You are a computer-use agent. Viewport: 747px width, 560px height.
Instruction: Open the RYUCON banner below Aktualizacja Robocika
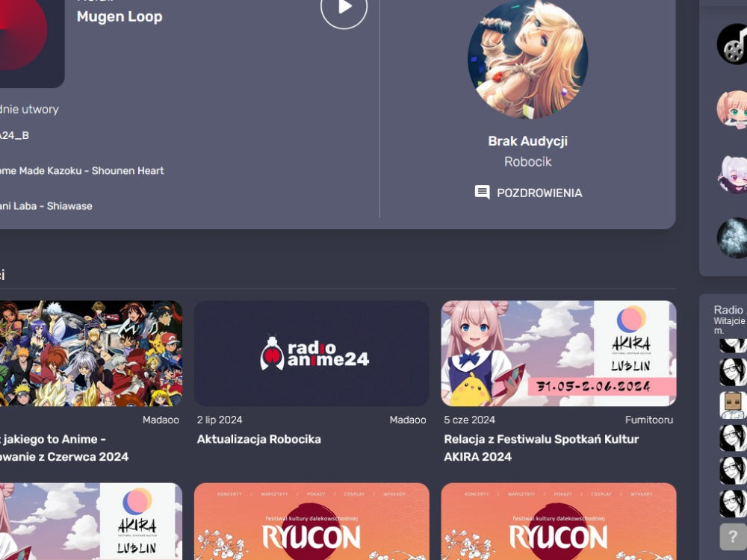tap(311, 521)
